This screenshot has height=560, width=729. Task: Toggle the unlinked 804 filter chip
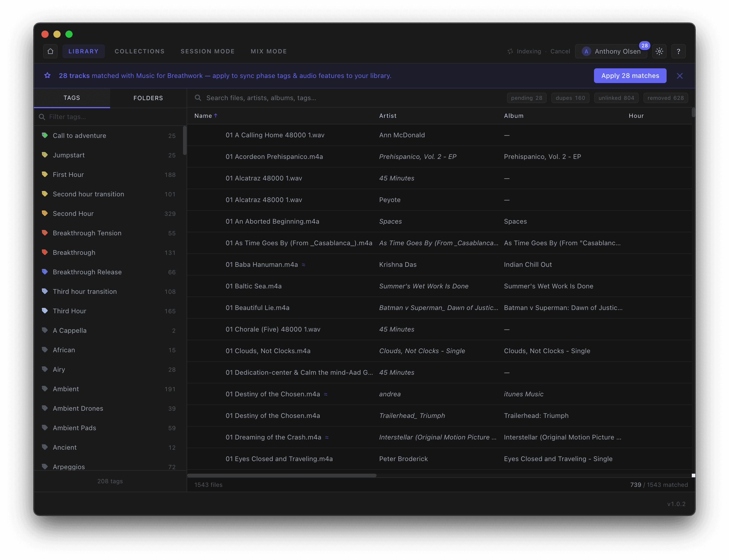click(616, 98)
